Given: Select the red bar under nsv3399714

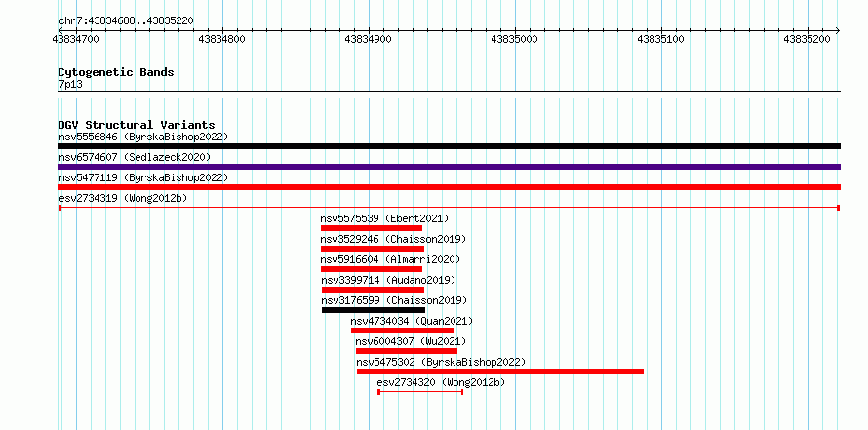Looking at the screenshot, I should [x=373, y=290].
